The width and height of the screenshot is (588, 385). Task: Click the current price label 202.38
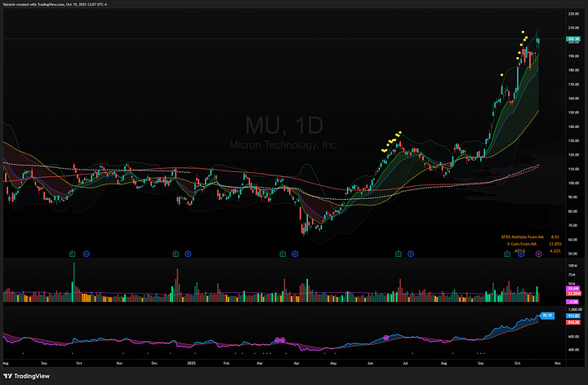(x=573, y=39)
